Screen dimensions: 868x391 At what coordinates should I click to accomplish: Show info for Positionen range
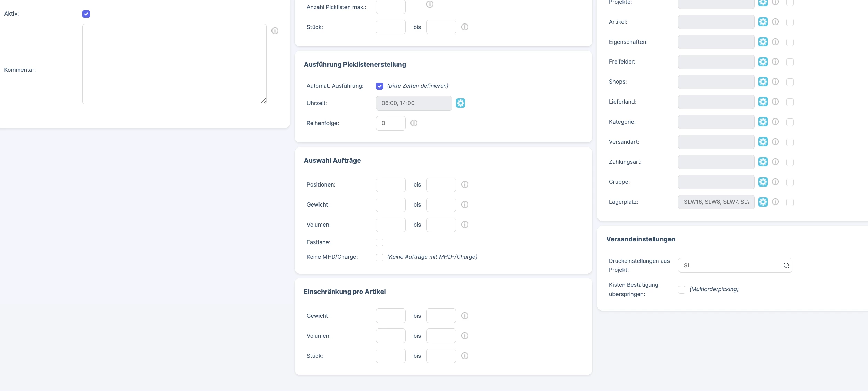click(464, 184)
